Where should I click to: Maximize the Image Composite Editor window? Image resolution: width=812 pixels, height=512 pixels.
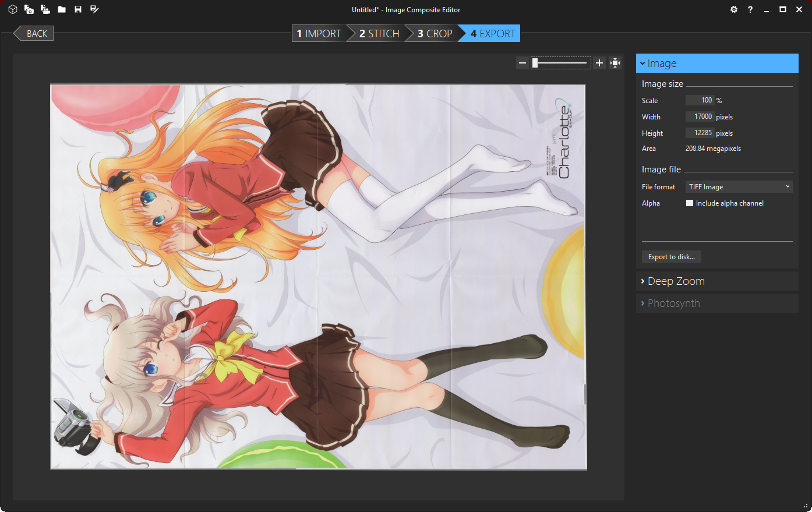(x=783, y=9)
